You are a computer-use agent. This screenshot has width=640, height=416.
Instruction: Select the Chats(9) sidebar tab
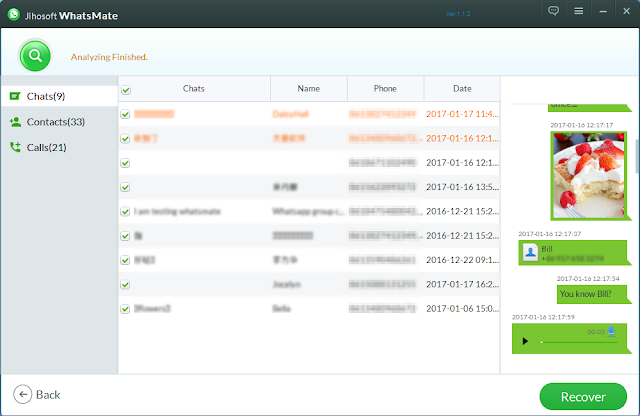click(60, 96)
